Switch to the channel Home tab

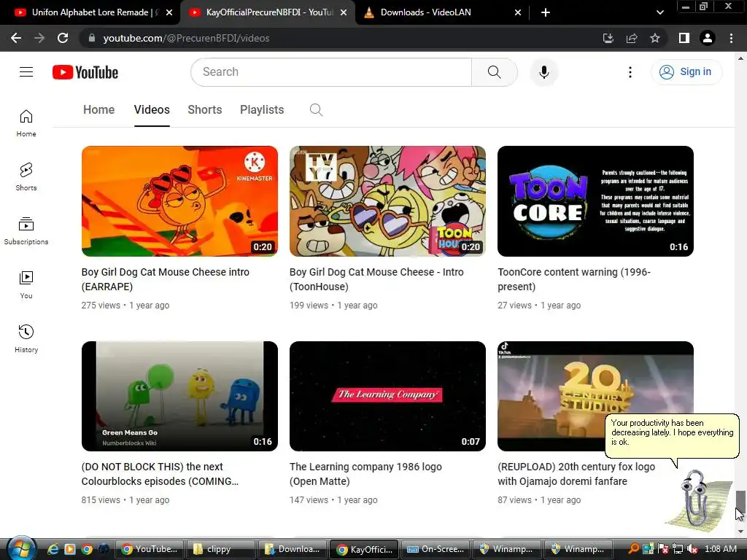coord(98,109)
